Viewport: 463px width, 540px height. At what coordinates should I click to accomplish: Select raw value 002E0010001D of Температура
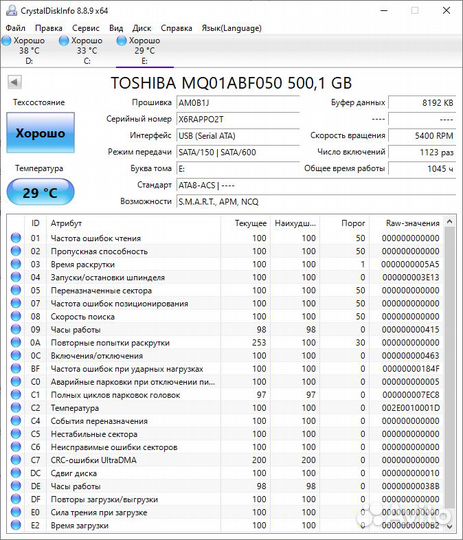pos(410,408)
